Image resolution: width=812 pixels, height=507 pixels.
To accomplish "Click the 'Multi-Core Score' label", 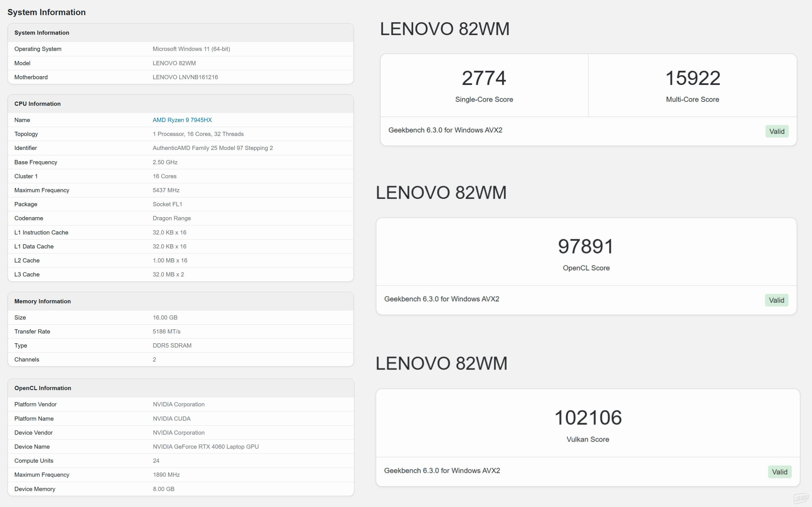I will (692, 99).
